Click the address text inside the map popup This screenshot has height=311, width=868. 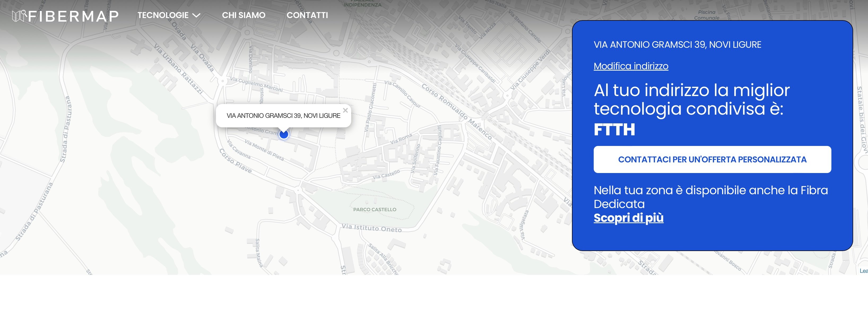(283, 116)
